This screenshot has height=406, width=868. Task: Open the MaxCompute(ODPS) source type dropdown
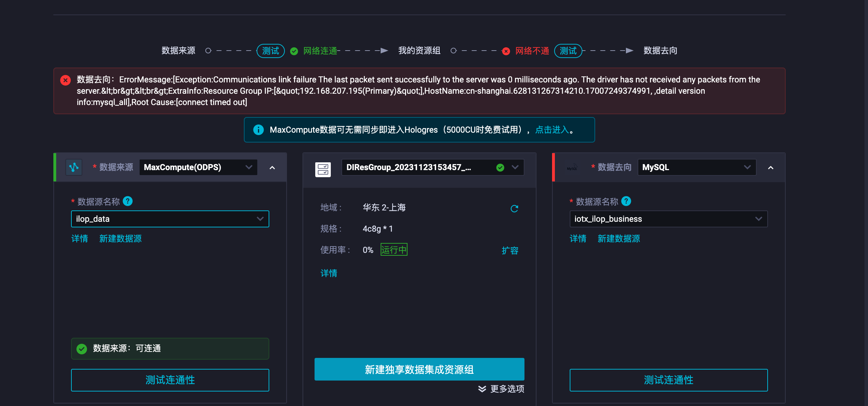198,167
